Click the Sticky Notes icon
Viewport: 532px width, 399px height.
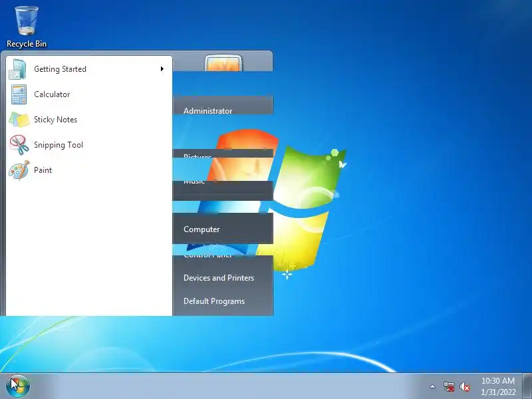(x=19, y=120)
